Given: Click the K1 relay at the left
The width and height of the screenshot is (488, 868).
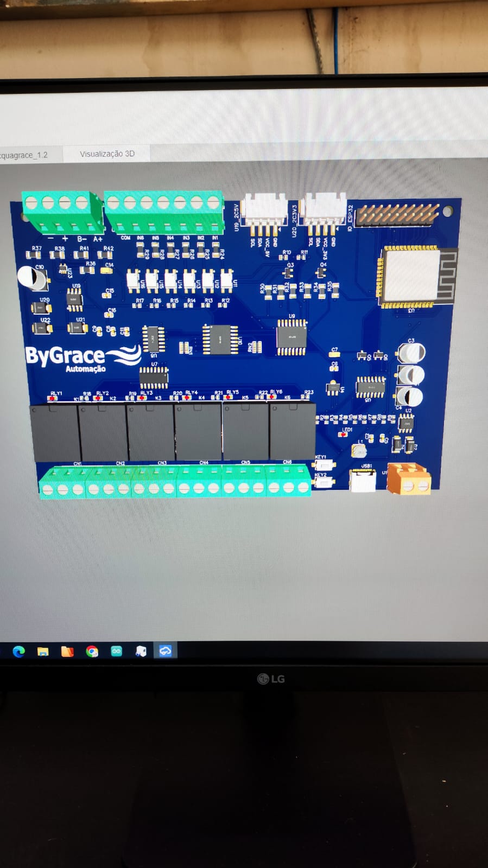Looking at the screenshot, I should [55, 432].
